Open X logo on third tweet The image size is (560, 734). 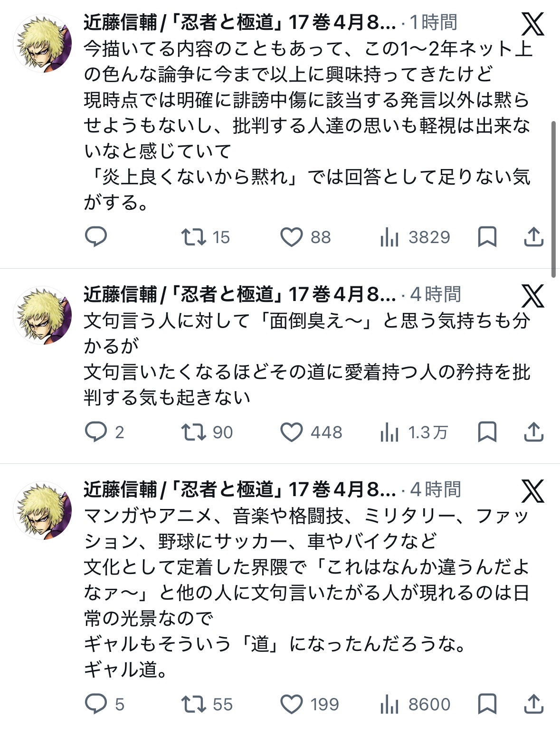click(x=533, y=491)
